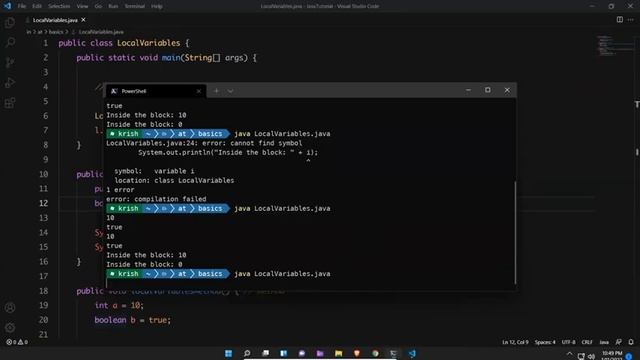Show hidden system tray icons

pyautogui.click(x=569, y=354)
